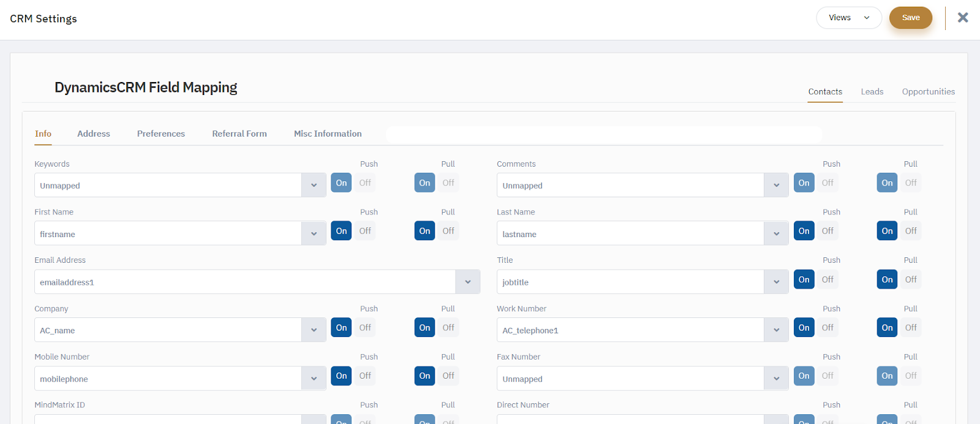This screenshot has height=424, width=980.
Task: Set Company Push to On
Action: [x=341, y=328]
